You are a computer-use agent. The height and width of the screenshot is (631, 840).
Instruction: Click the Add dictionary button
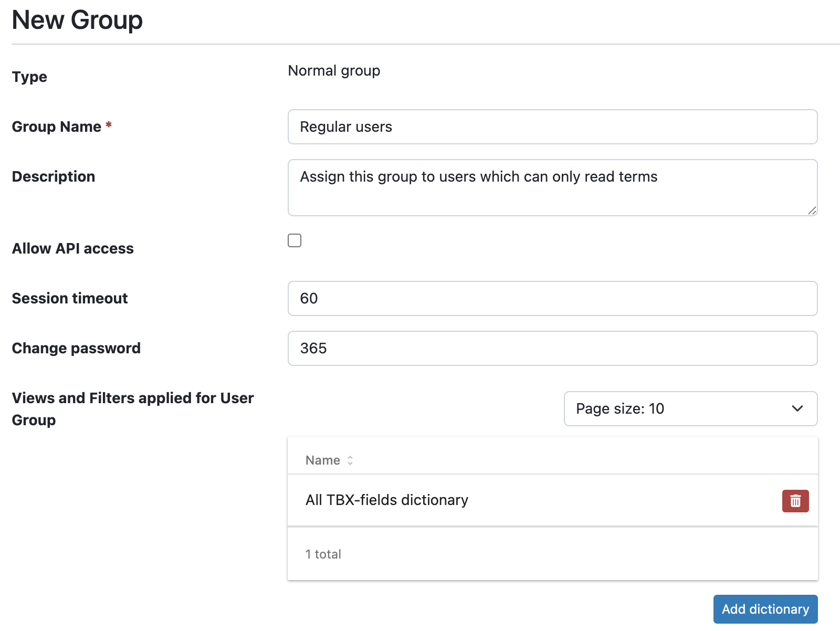click(765, 609)
